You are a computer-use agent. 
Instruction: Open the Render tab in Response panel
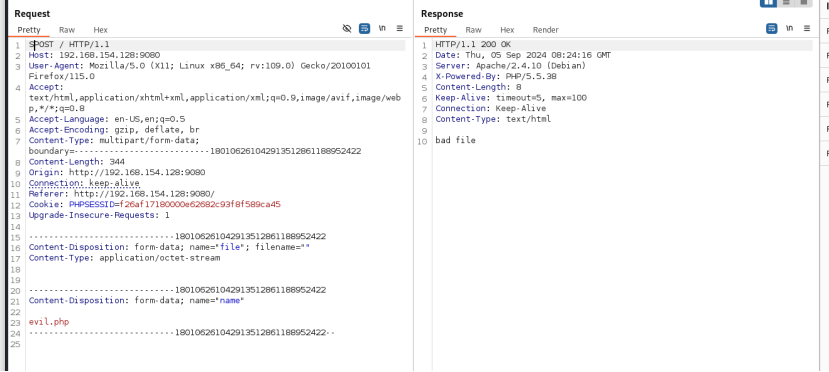coord(546,30)
